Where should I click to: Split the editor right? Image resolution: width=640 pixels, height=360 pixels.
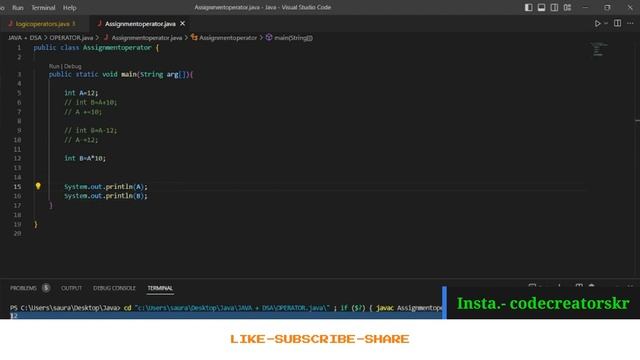(618, 23)
